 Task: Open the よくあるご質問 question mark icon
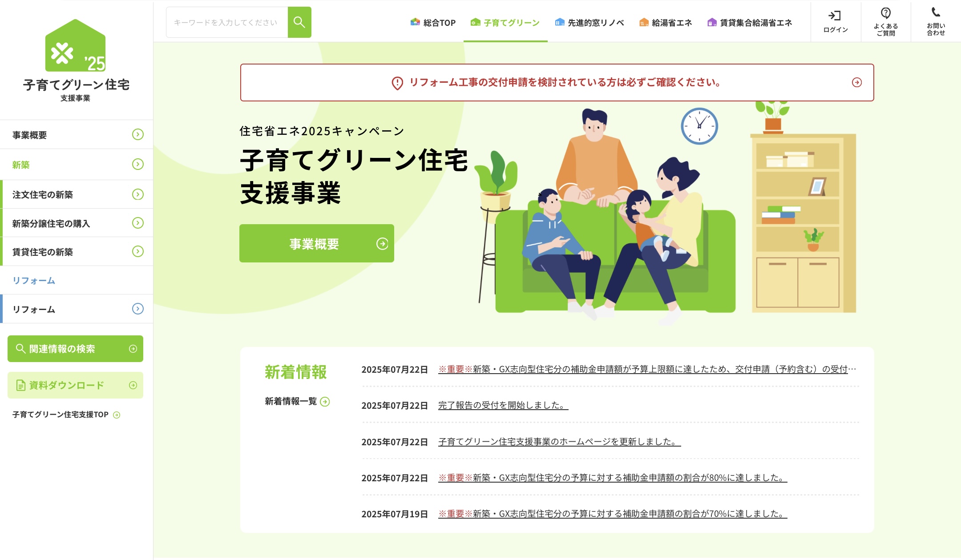pyautogui.click(x=885, y=13)
